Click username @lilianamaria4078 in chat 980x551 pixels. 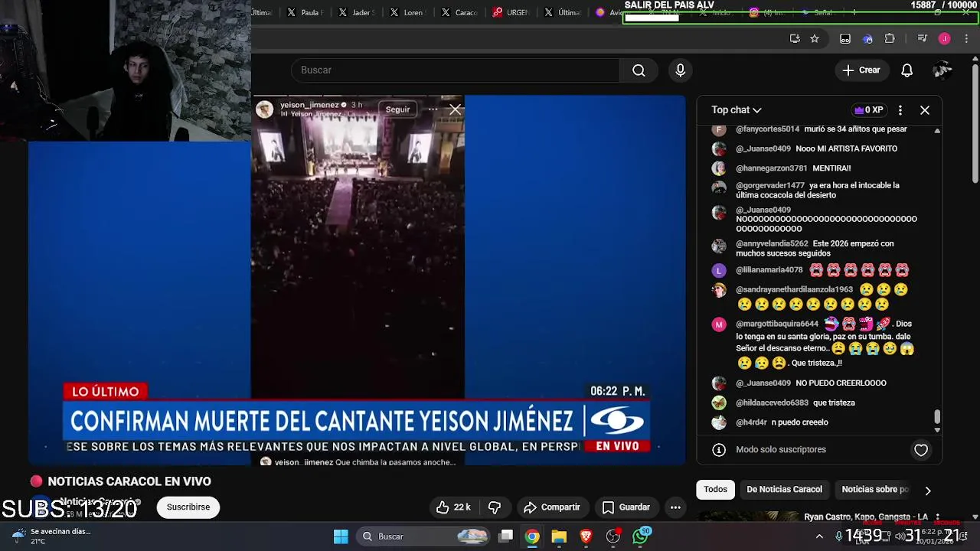(769, 270)
